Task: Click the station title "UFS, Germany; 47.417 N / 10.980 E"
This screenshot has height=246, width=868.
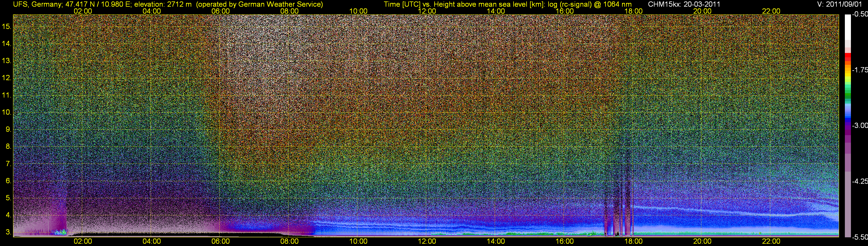Action: 72,4
